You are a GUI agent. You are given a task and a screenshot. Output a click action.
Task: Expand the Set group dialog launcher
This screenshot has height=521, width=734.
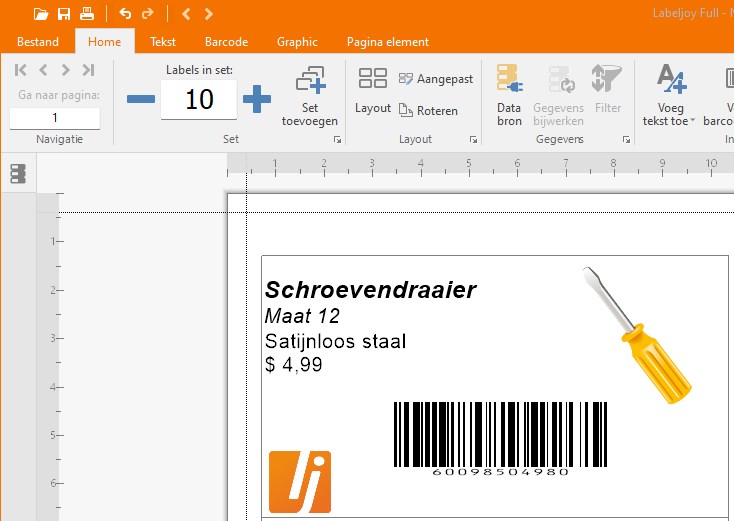pyautogui.click(x=338, y=139)
